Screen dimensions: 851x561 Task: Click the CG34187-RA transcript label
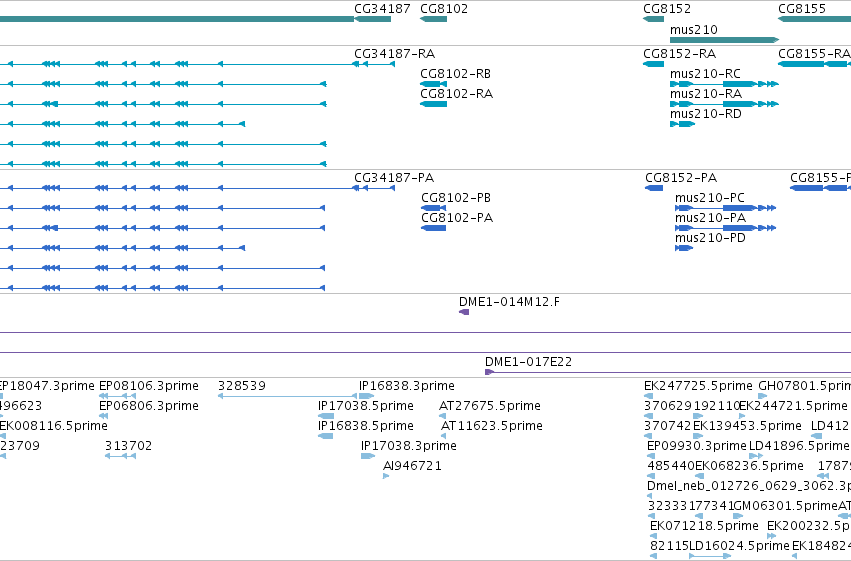tap(395, 54)
